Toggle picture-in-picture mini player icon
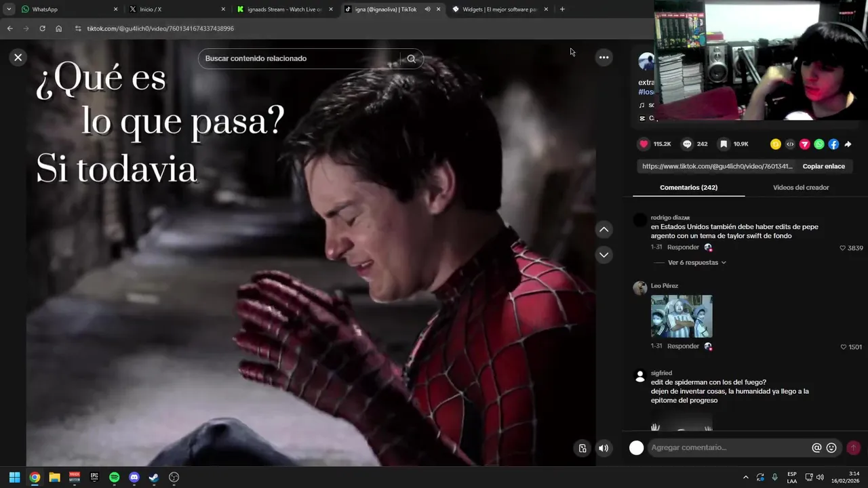Image resolution: width=868 pixels, height=488 pixels. tap(583, 448)
